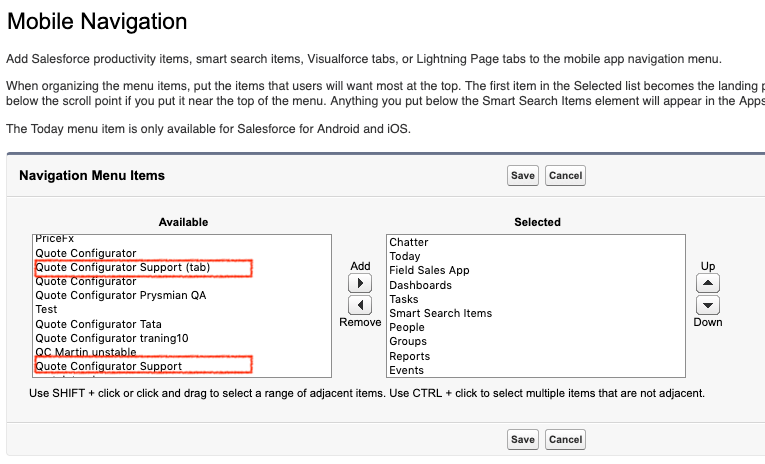This screenshot has height=464, width=765.
Task: Select PriceFx item in Available list
Action: coord(182,240)
